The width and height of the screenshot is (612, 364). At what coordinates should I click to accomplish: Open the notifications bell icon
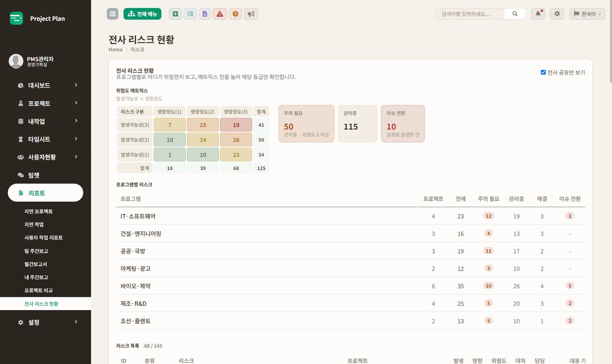click(x=538, y=14)
